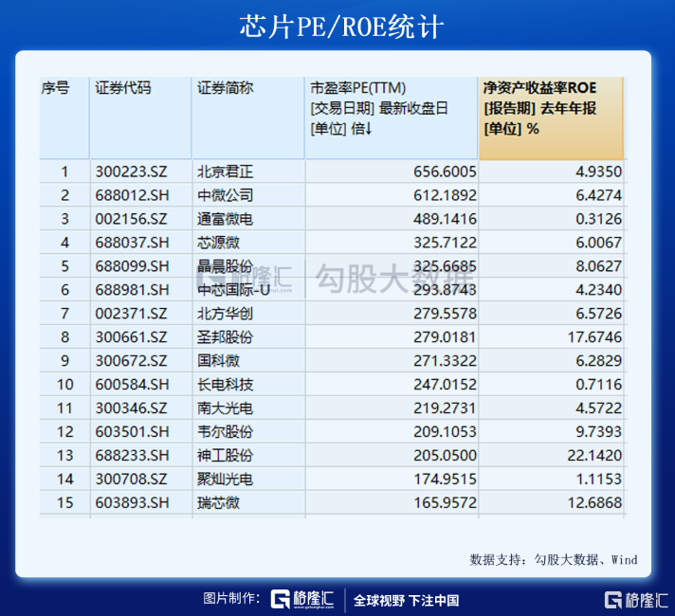The image size is (675, 616).
Task: Select the 序号 column header
Action: pos(56,88)
